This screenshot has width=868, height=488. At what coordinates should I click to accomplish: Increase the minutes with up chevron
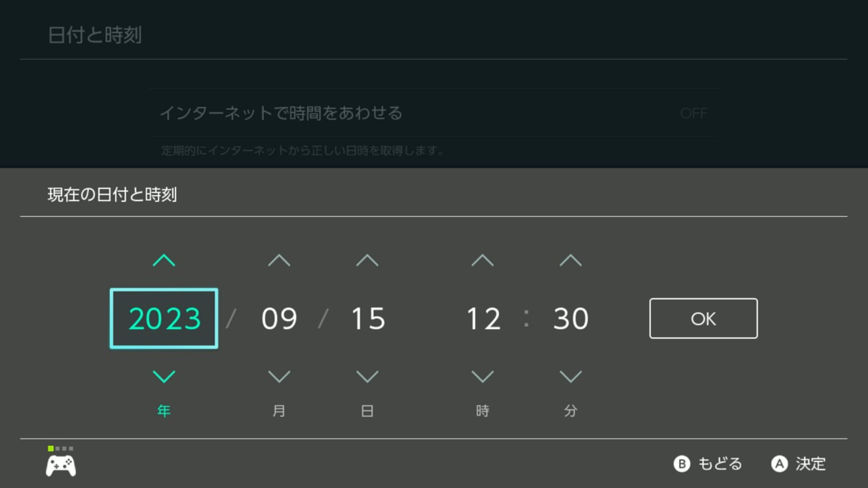coord(571,260)
